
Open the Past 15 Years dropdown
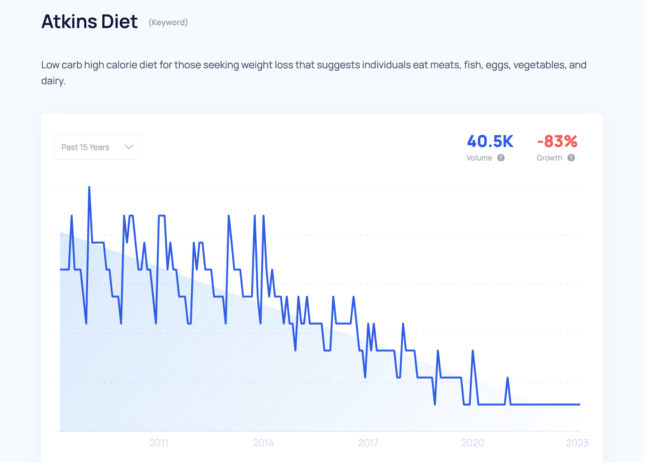[x=97, y=147]
